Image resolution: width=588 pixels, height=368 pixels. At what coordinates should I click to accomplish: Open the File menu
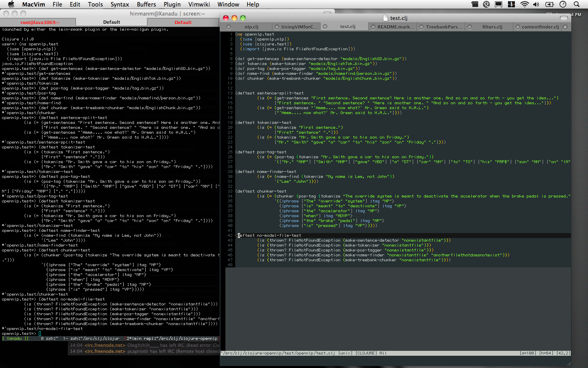[x=57, y=4]
